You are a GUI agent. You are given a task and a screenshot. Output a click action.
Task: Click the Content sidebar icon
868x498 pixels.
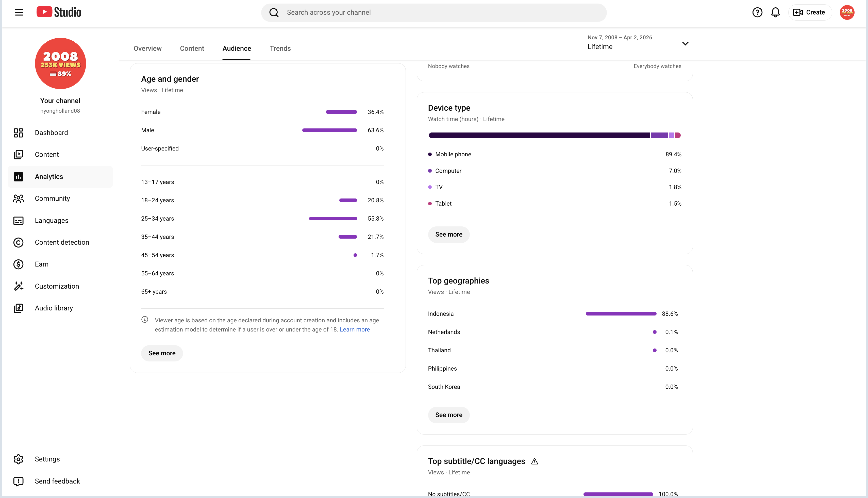pyautogui.click(x=19, y=155)
